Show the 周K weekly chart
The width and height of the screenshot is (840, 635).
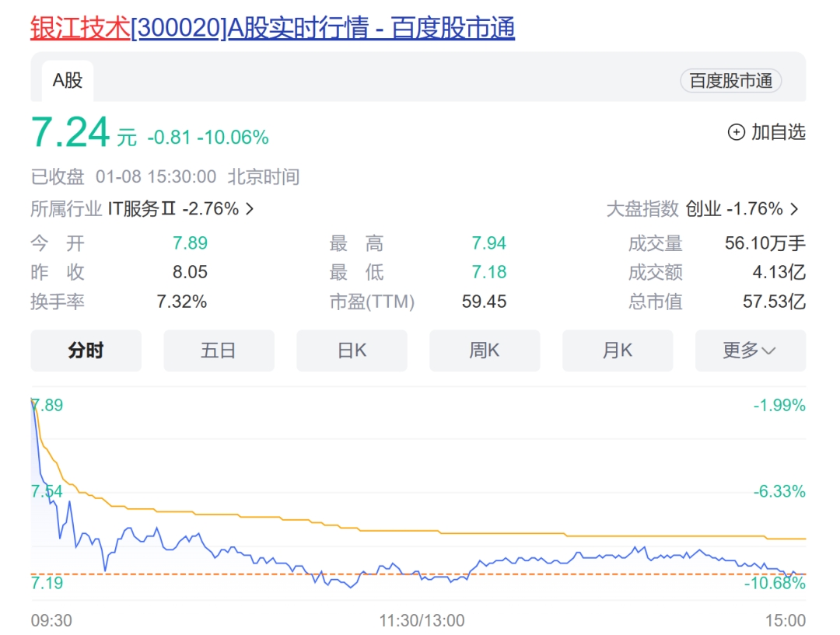pos(484,351)
